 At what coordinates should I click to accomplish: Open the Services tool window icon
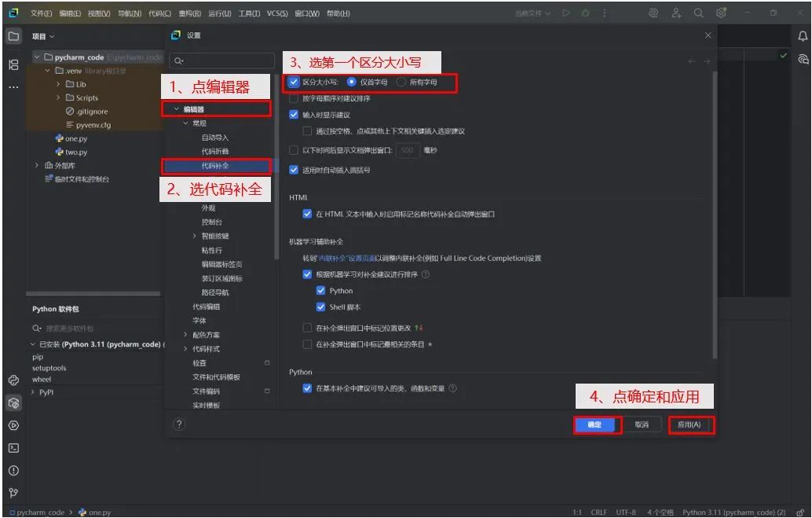tap(14, 426)
